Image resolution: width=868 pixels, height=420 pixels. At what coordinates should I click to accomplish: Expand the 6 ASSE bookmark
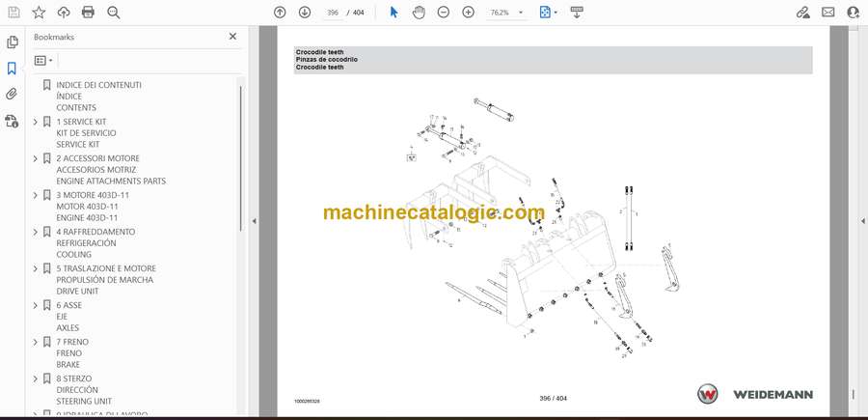[x=36, y=305]
